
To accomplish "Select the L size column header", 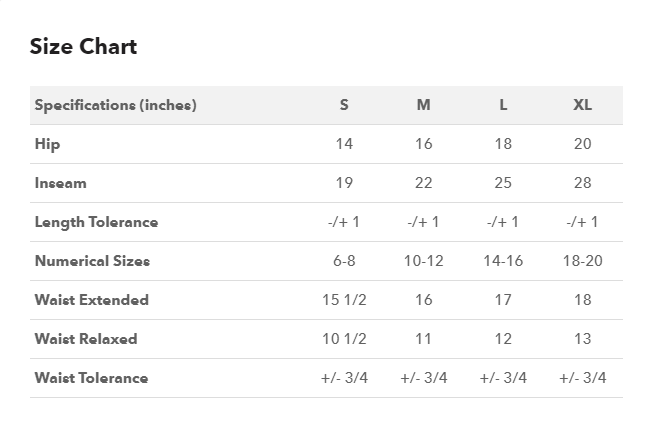I will click(503, 105).
